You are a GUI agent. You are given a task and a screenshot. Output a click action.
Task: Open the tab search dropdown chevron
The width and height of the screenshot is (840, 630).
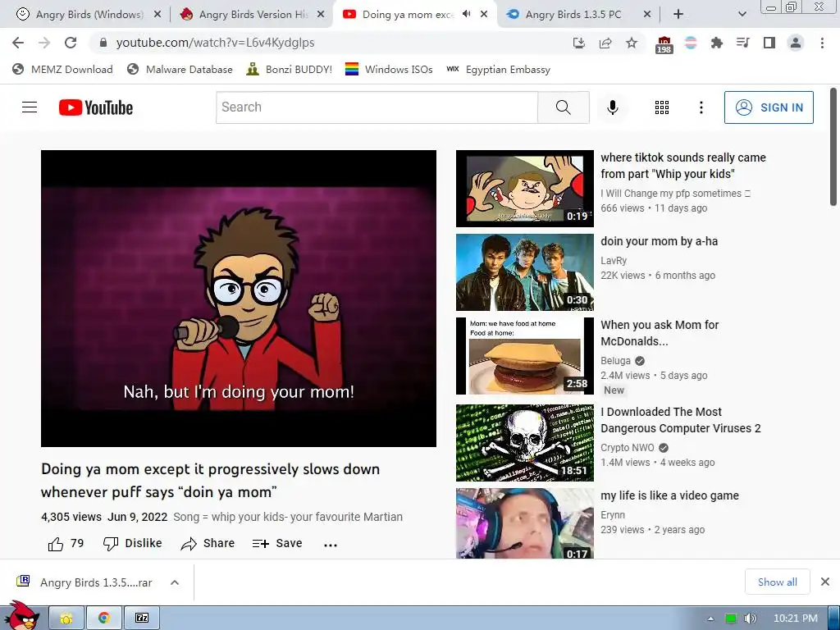pyautogui.click(x=742, y=15)
